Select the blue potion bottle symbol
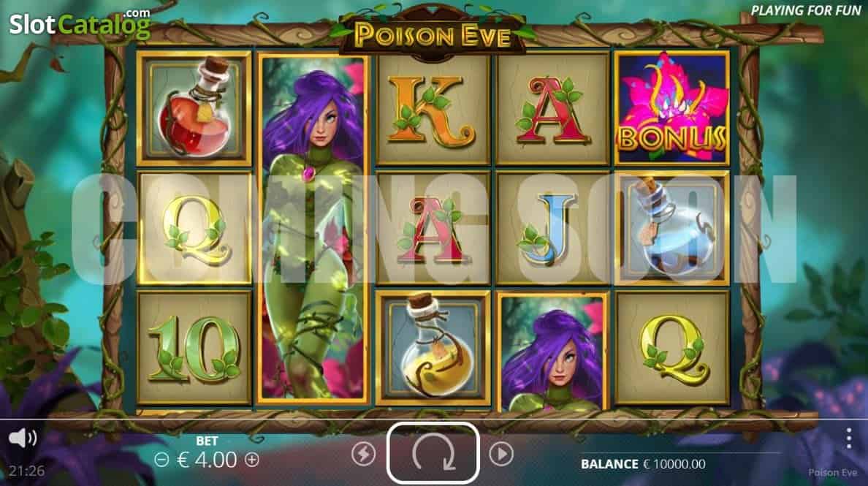The width and height of the screenshot is (868, 486). pyautogui.click(x=671, y=228)
